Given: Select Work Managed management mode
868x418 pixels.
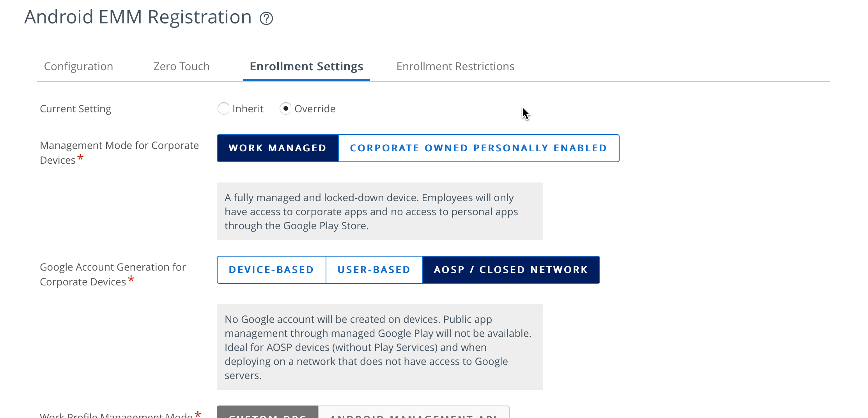Looking at the screenshot, I should [278, 148].
